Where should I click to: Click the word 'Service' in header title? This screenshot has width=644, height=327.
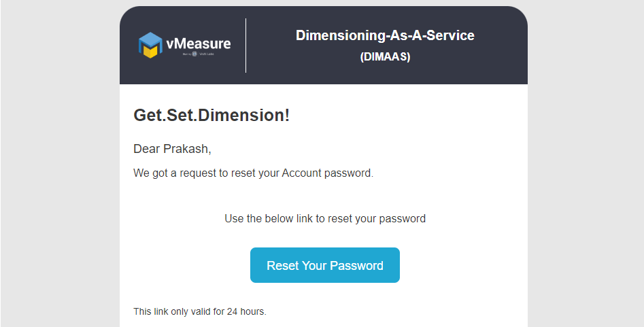(x=452, y=35)
